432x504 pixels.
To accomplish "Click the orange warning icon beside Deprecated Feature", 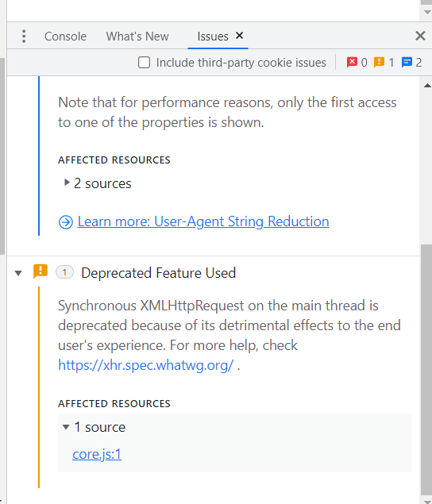I will [x=40, y=271].
